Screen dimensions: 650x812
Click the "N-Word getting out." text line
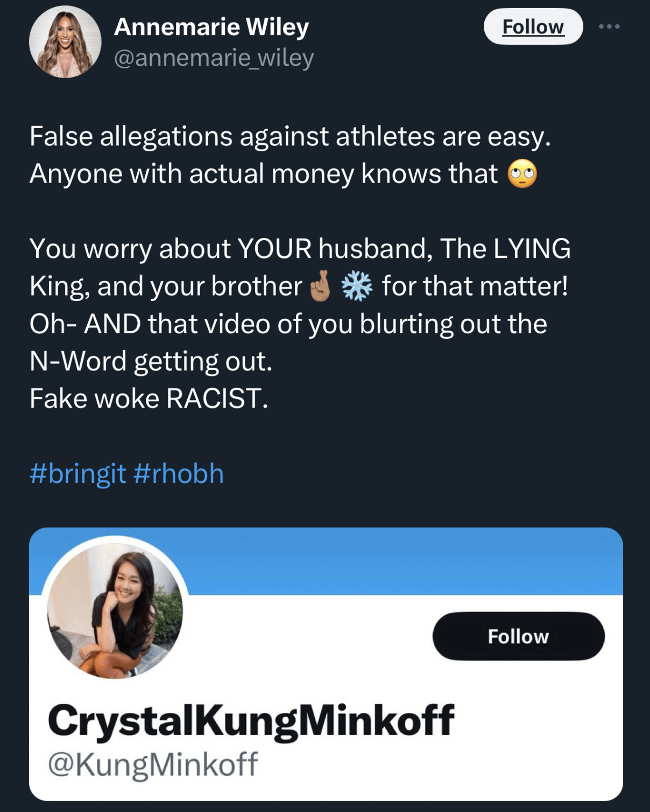(151, 361)
